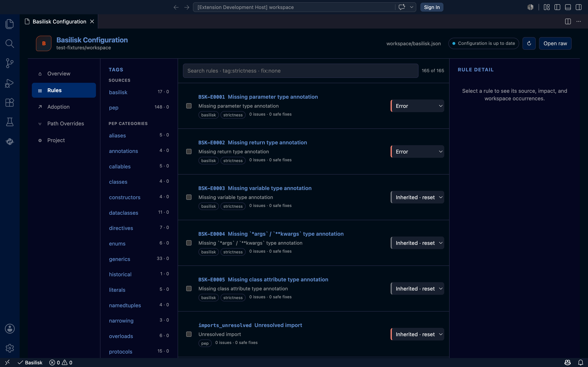Open Inherited dropdown for BSK-E0005
Image resolution: width=588 pixels, height=367 pixels.
418,289
